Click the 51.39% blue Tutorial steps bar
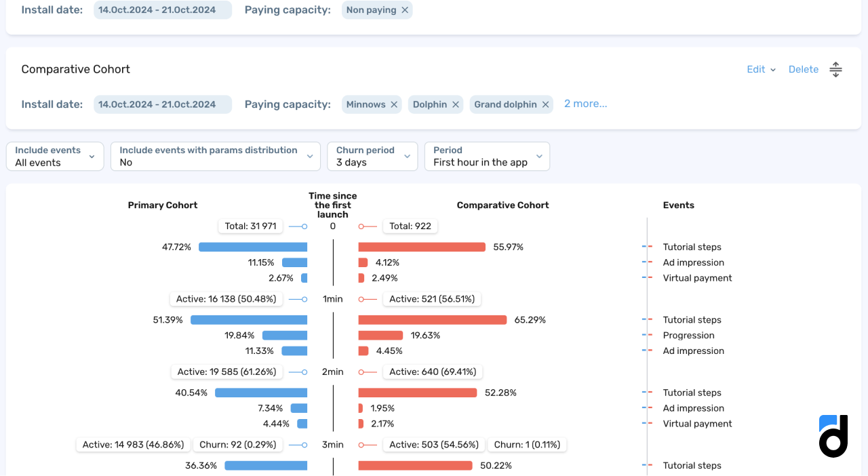This screenshot has height=476, width=868. tap(249, 320)
